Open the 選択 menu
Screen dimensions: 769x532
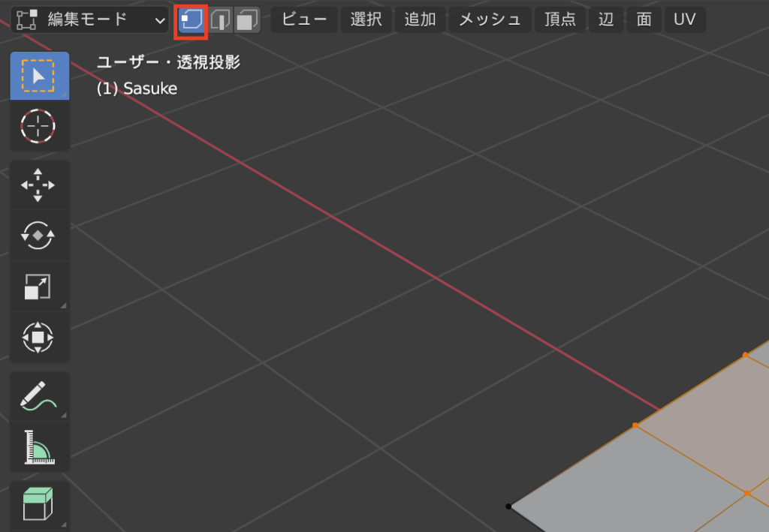pos(366,20)
